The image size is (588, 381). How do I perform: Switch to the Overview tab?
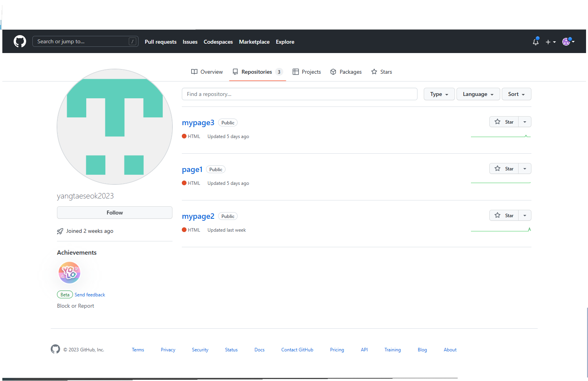pyautogui.click(x=207, y=72)
